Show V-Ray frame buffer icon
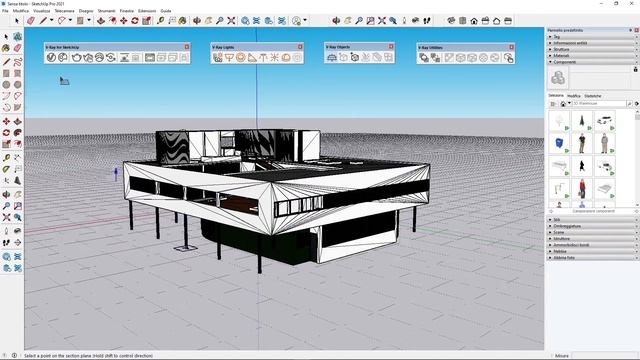The width and height of the screenshot is (640, 360). pyautogui.click(x=150, y=58)
